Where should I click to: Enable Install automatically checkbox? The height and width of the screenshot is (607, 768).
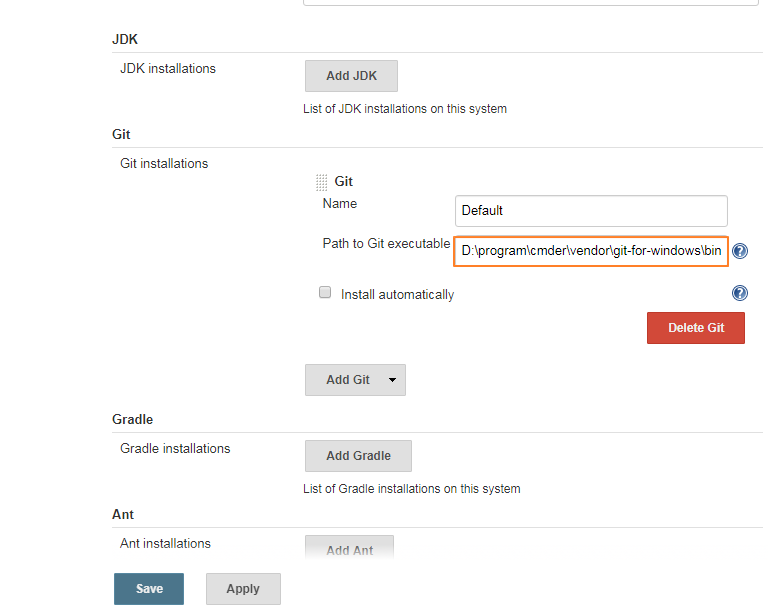pos(325,292)
